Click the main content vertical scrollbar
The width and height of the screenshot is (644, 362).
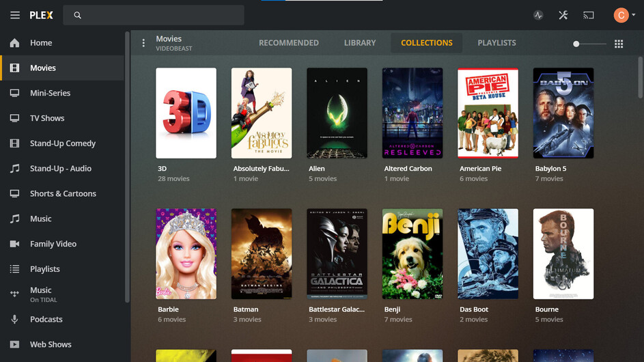(641, 77)
